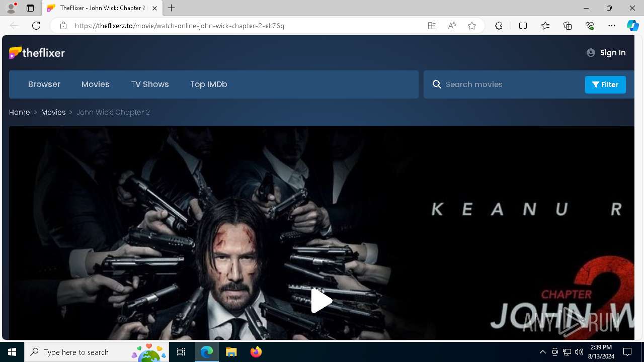Screen dimensions: 644x362
Task: Open the Movies menu item
Action: point(96,84)
